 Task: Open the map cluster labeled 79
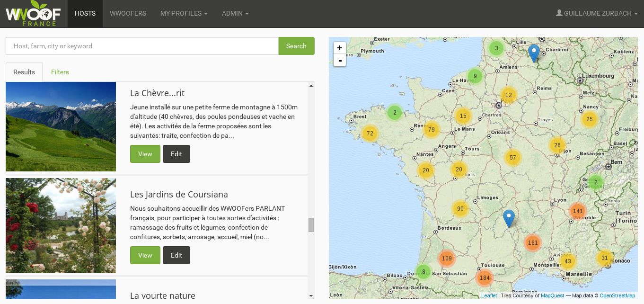[431, 129]
